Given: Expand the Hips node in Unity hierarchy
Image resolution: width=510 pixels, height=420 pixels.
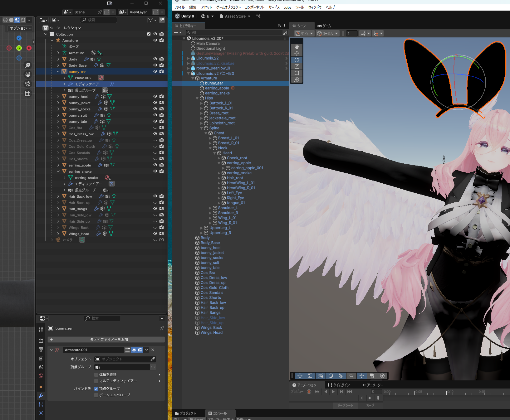Looking at the screenshot, I should point(197,98).
